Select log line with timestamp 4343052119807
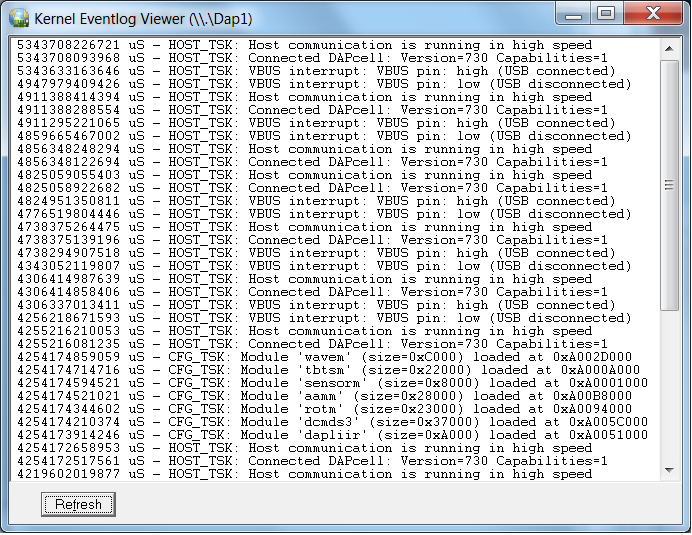Viewport: 692px width, 535px height. click(x=324, y=266)
